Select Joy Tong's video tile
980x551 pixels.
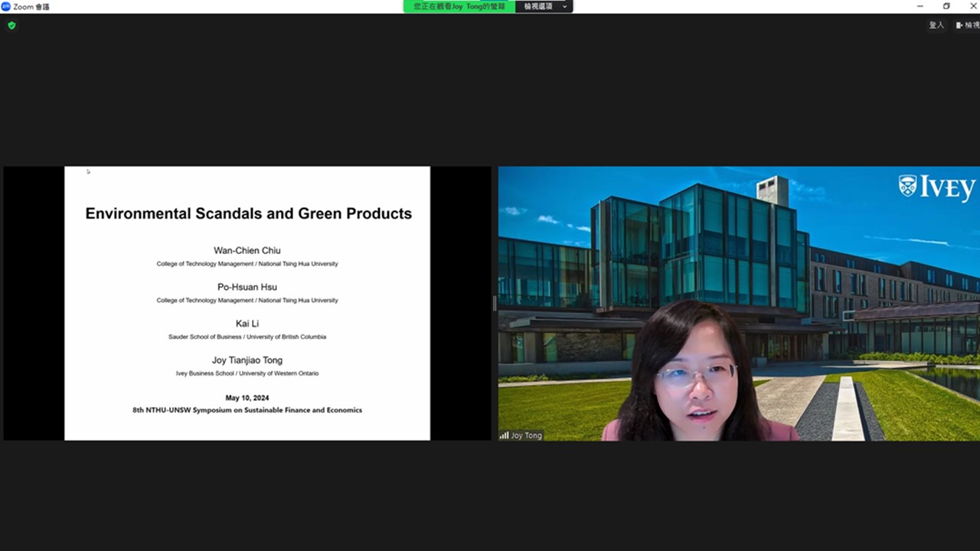click(x=739, y=303)
